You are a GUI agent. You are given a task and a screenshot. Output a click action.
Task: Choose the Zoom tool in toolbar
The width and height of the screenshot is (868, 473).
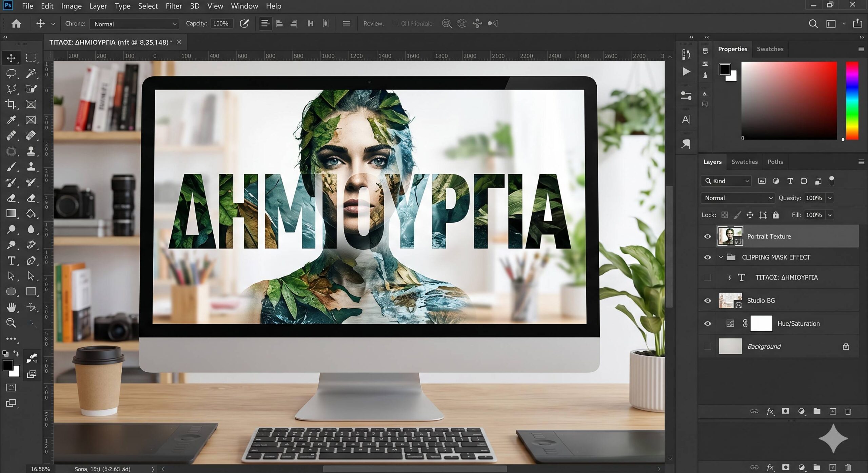(x=11, y=323)
